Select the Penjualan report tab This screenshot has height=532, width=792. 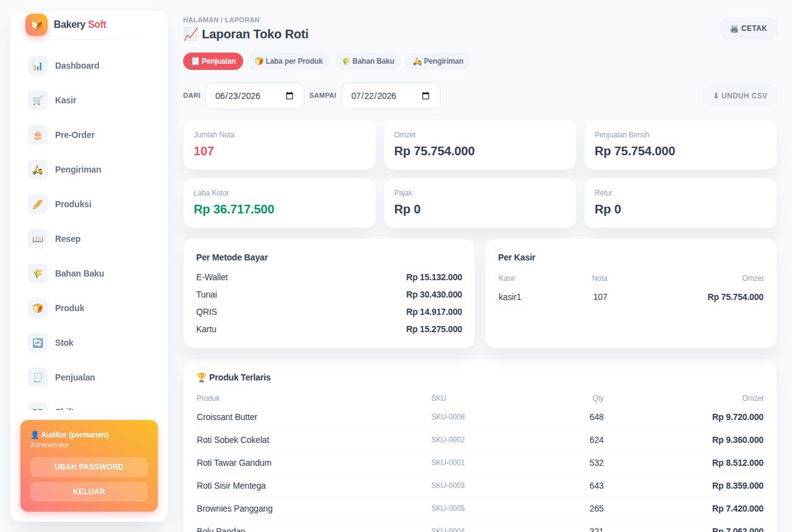tap(213, 61)
